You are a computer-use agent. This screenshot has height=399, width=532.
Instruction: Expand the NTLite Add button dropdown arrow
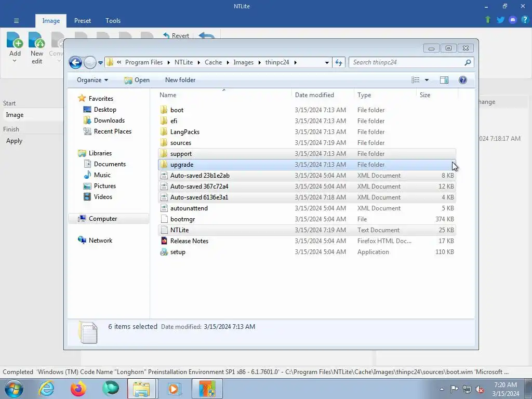point(15,61)
